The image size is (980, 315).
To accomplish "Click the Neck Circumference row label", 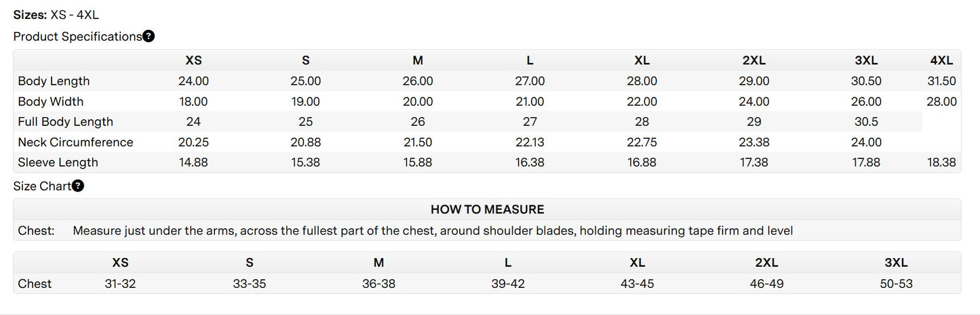I will click(x=75, y=142).
